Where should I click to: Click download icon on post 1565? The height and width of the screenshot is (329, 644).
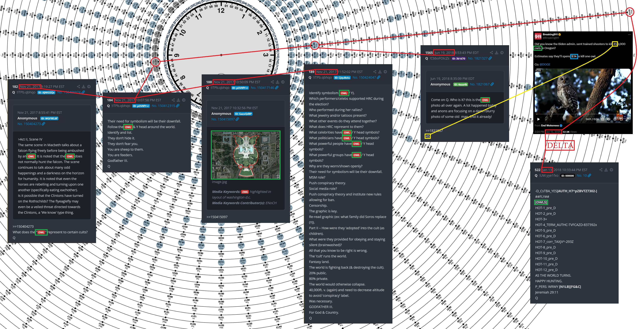pyautogui.click(x=496, y=53)
